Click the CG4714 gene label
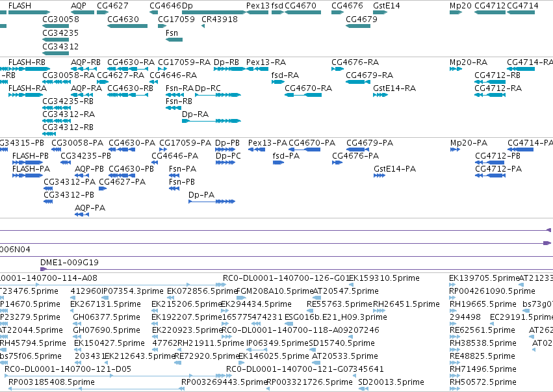 click(522, 6)
